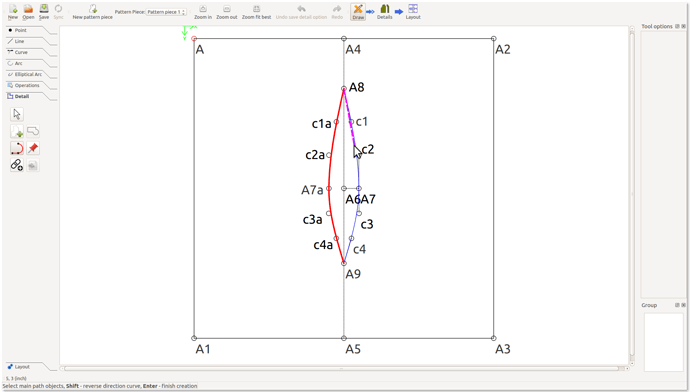Select the red pin tool
The height and width of the screenshot is (392, 690).
(33, 148)
